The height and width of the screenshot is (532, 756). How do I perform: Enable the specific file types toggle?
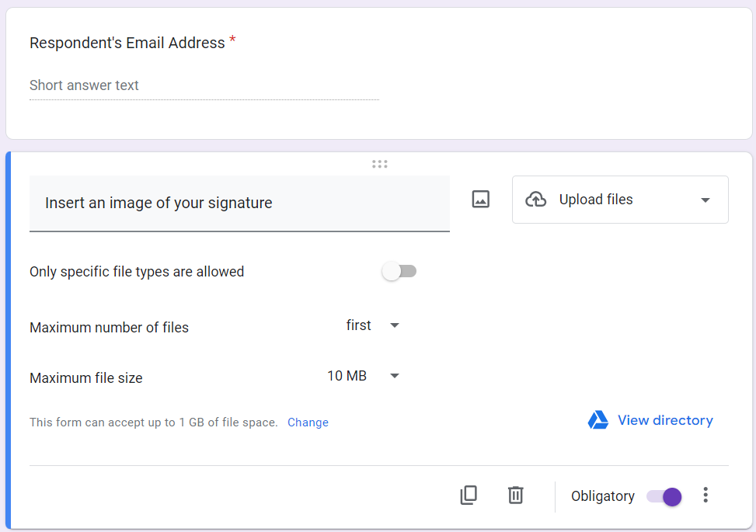click(x=399, y=270)
